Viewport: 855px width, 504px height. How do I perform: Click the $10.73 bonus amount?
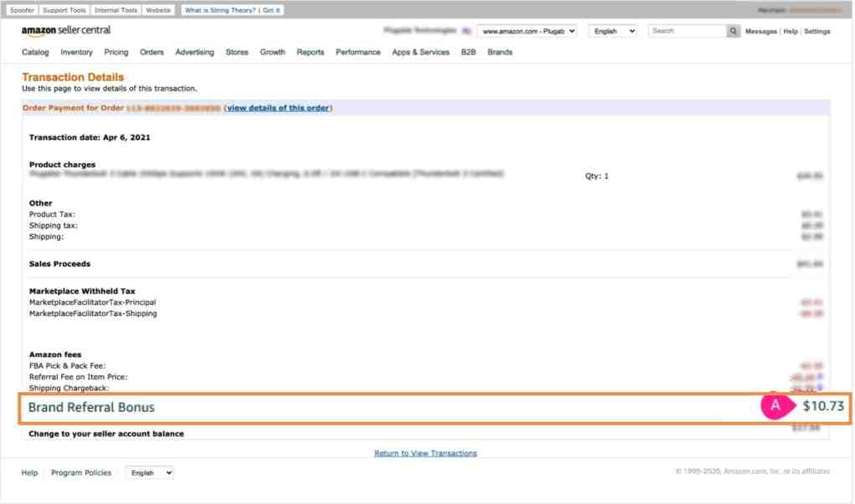pos(823,406)
